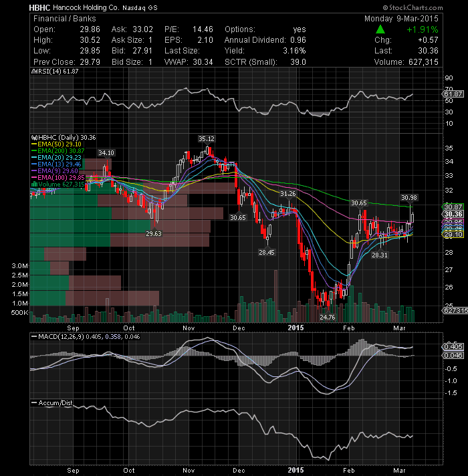This screenshot has height=476, width=468.
Task: Click the Accum/Dist panel label
Action: [55, 403]
